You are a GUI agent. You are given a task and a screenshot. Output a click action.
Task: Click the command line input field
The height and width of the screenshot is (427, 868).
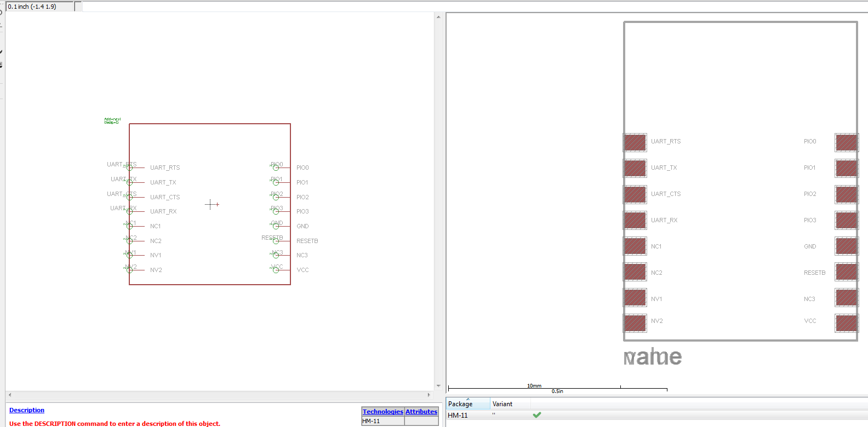tap(475, 7)
